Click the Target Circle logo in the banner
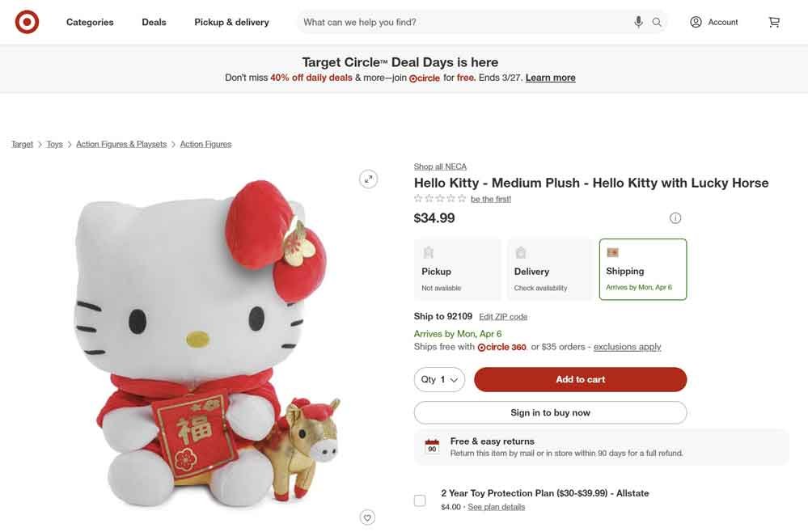Screen dimensions: 808x532 click(x=425, y=78)
